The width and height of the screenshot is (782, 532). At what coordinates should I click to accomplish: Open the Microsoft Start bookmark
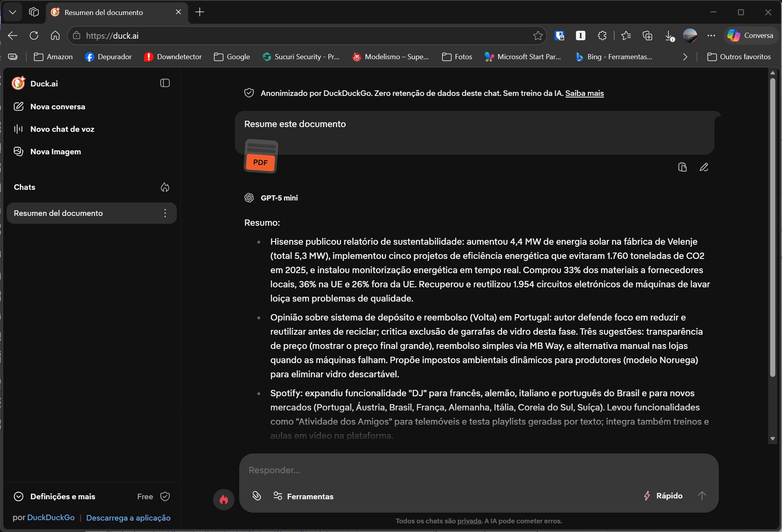coord(523,57)
